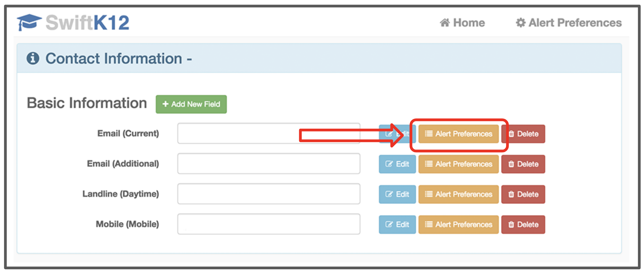
Task: Delete the Email (Current) entry
Action: [523, 134]
